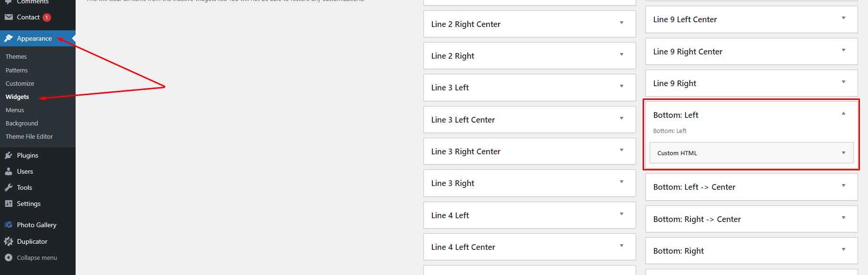
Task: Open Theme File Editor
Action: click(29, 136)
